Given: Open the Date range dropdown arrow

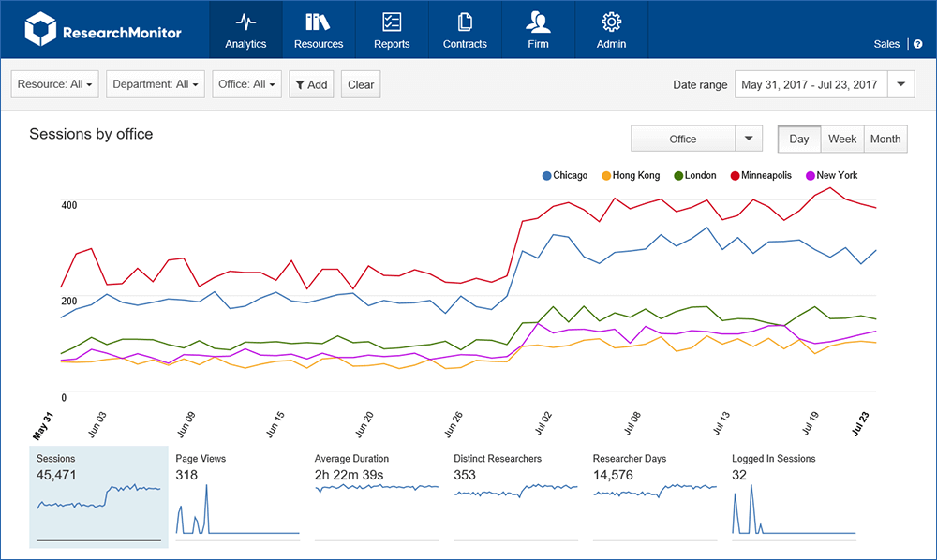Looking at the screenshot, I should point(900,83).
